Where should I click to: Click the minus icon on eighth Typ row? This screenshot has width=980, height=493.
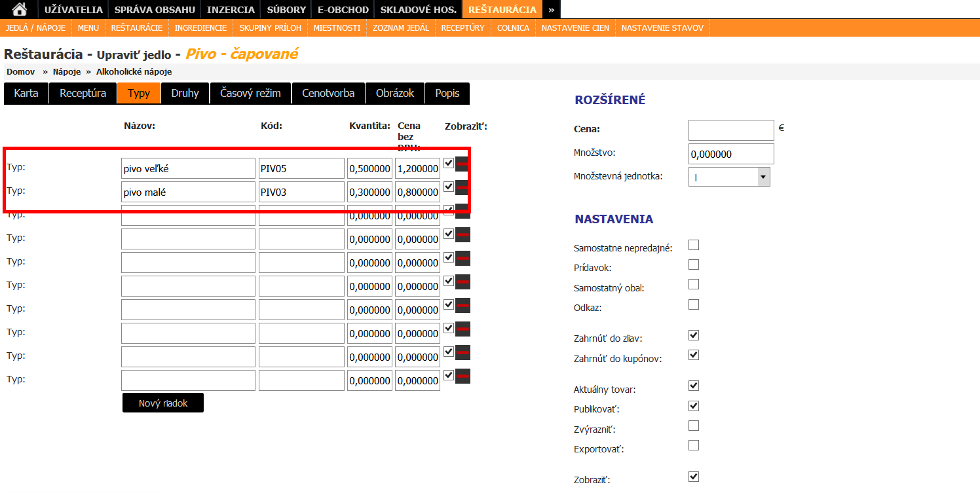[x=462, y=329]
